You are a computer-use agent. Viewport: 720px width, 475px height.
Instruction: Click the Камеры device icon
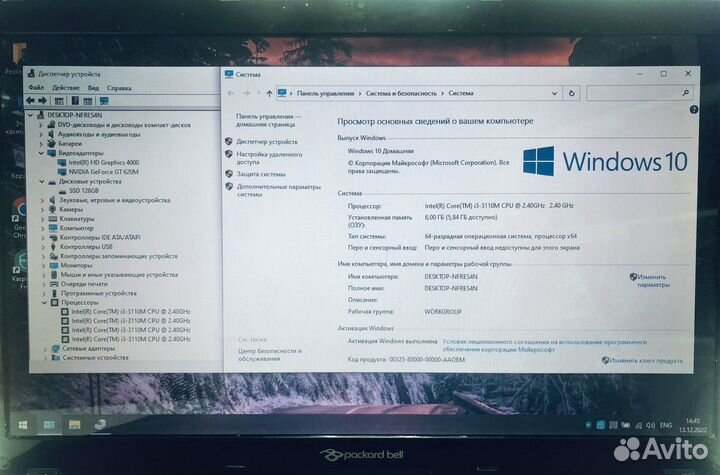[x=52, y=209]
